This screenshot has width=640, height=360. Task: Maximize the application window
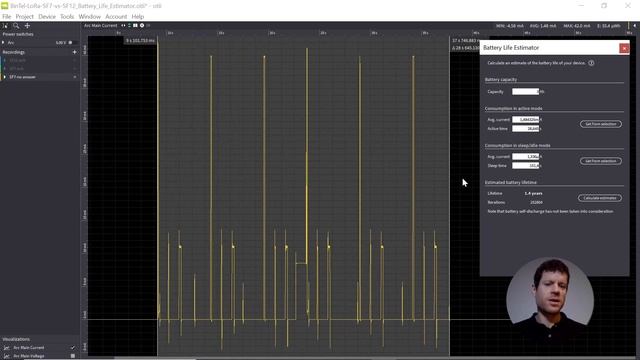[604, 6]
